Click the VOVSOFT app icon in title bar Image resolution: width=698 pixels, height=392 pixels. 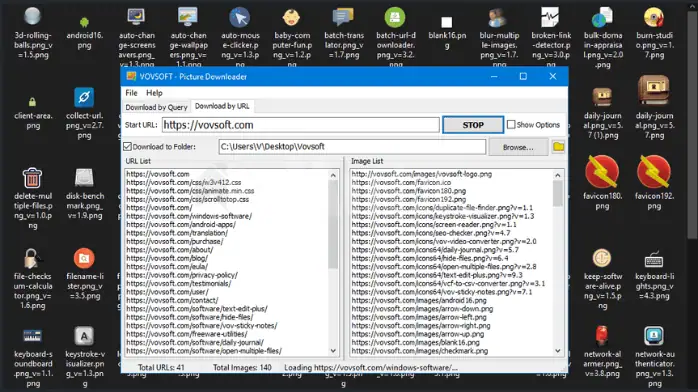(x=131, y=77)
